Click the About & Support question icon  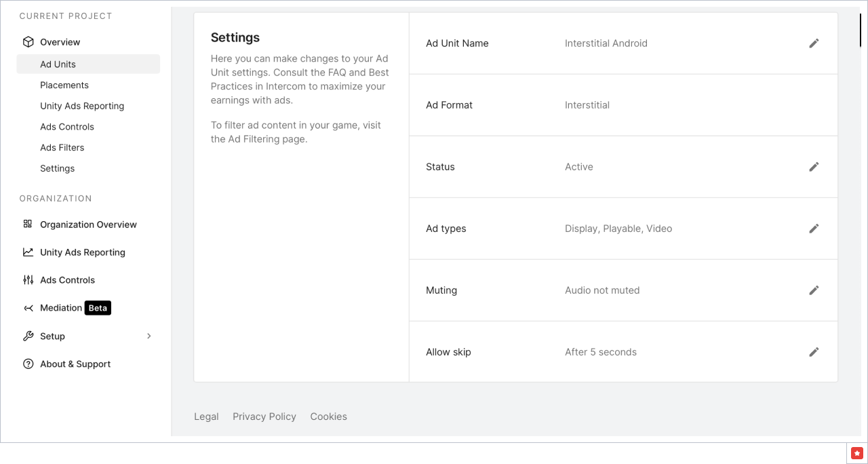pos(28,364)
